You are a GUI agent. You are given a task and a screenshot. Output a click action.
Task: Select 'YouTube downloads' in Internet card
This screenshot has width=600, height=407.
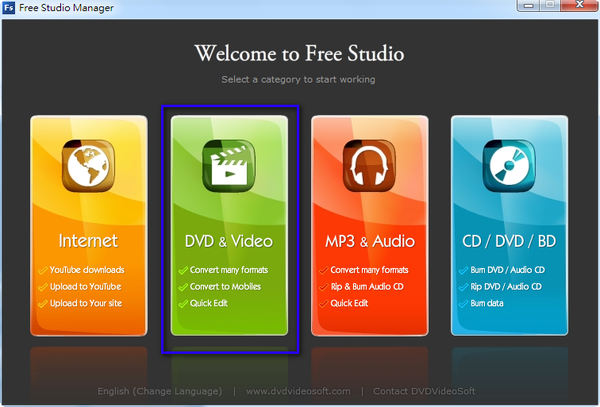(x=87, y=270)
